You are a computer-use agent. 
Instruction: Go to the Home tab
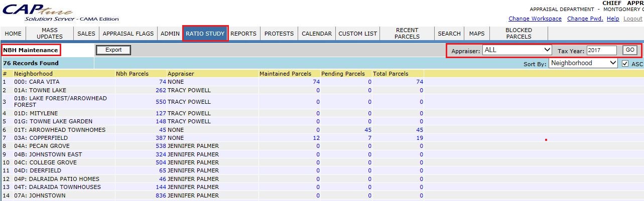(13, 34)
